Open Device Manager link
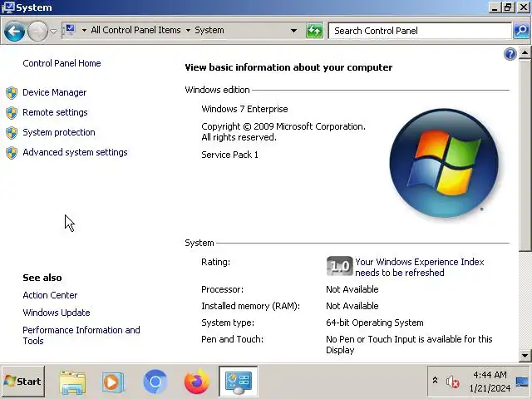 [x=55, y=92]
